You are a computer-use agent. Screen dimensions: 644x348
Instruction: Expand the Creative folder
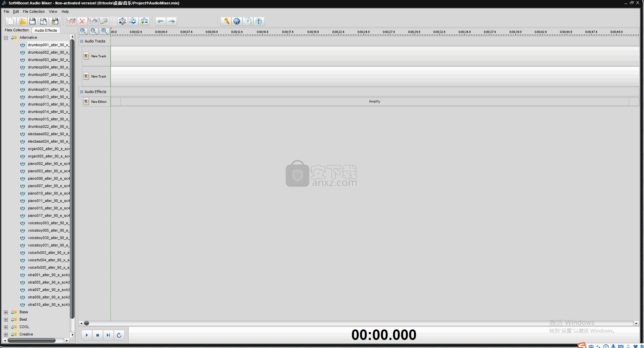[6, 335]
